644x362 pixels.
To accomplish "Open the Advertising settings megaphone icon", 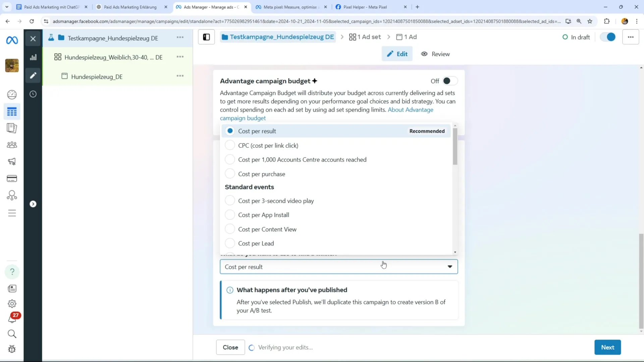I will (12, 162).
